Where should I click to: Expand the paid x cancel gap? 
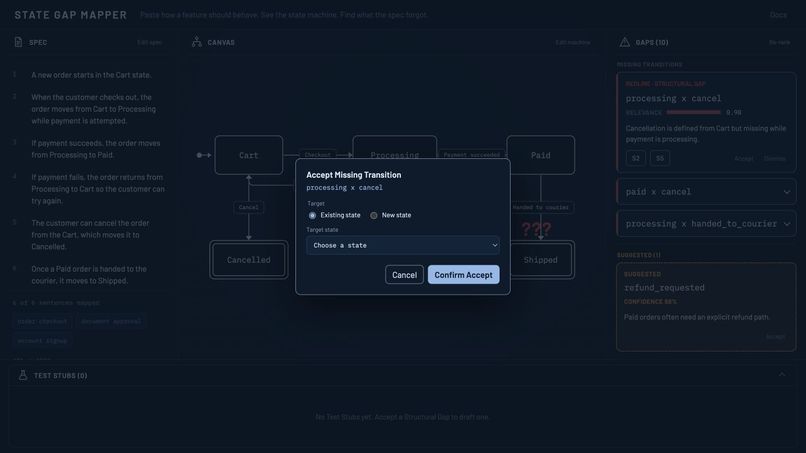(706, 192)
